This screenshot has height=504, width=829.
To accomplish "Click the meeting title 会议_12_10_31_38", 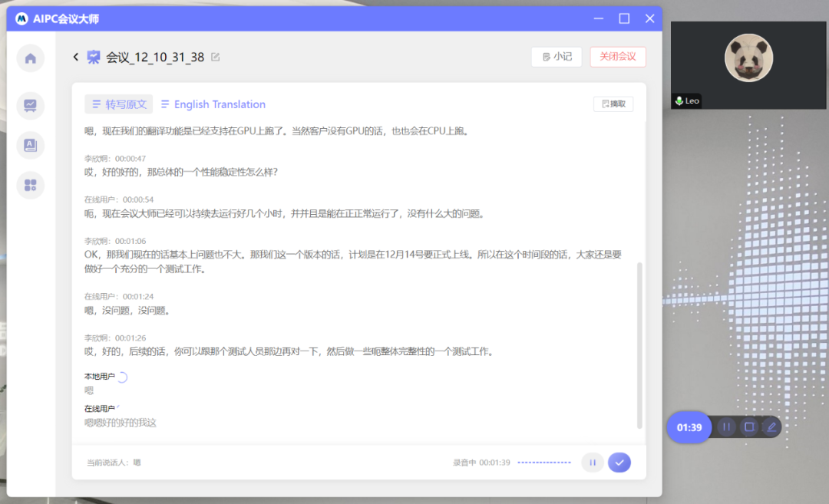I will pos(155,57).
